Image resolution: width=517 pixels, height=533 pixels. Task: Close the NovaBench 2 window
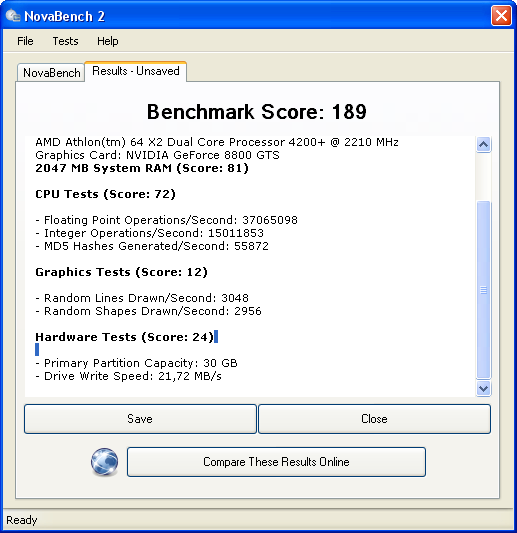(501, 16)
